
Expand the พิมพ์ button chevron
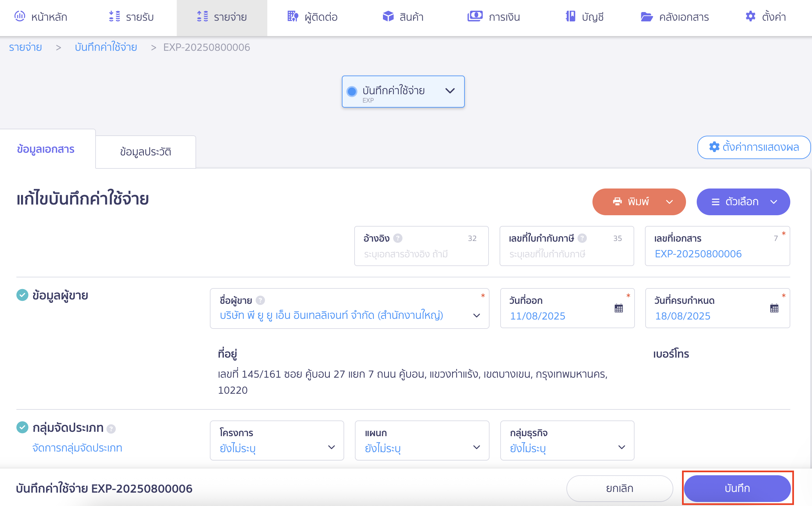pos(669,202)
